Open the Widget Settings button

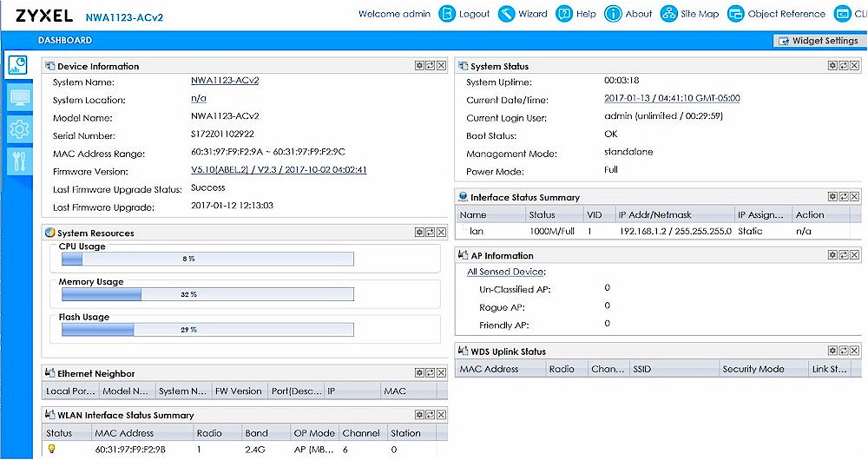pyautogui.click(x=819, y=41)
